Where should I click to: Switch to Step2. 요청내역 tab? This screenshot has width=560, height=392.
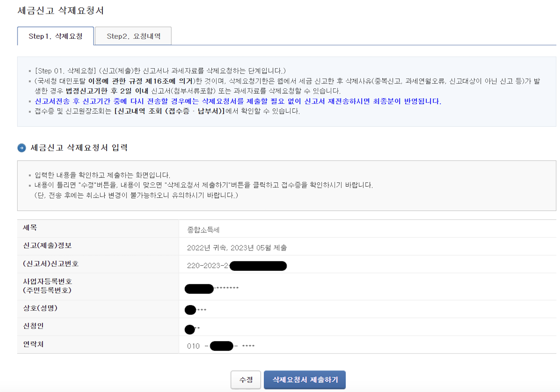pyautogui.click(x=133, y=36)
